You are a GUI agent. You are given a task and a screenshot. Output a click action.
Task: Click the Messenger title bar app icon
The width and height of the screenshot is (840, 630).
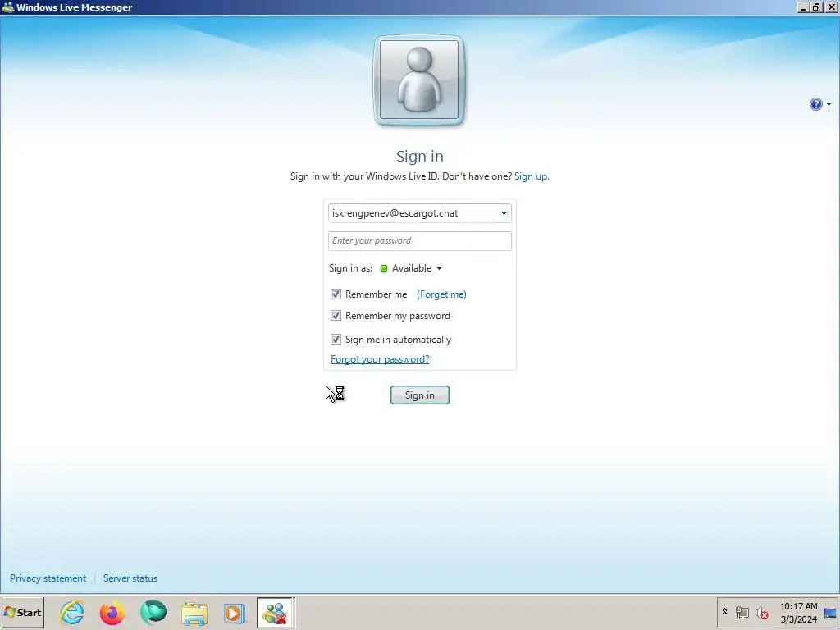[7, 7]
